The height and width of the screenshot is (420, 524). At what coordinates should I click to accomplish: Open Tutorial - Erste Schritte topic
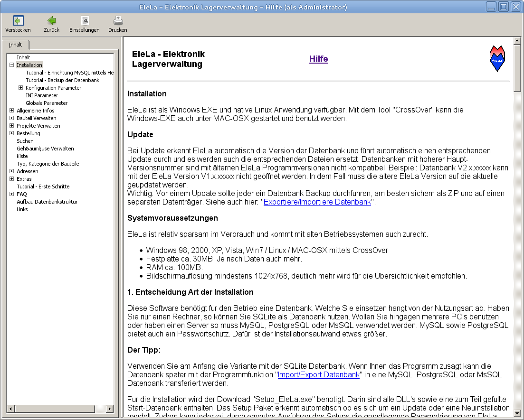click(x=43, y=187)
